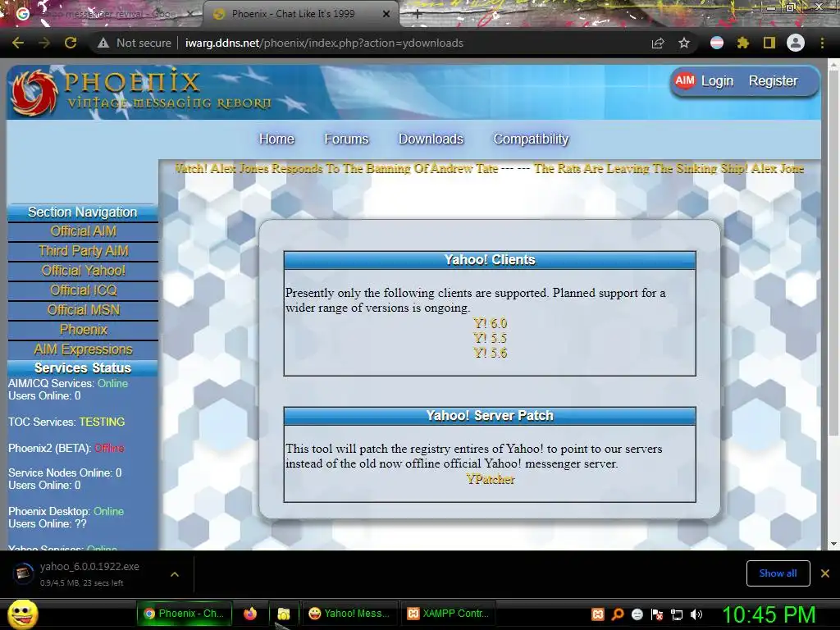The width and height of the screenshot is (840, 630).
Task: Go back using the browser back arrow
Action: 18,43
